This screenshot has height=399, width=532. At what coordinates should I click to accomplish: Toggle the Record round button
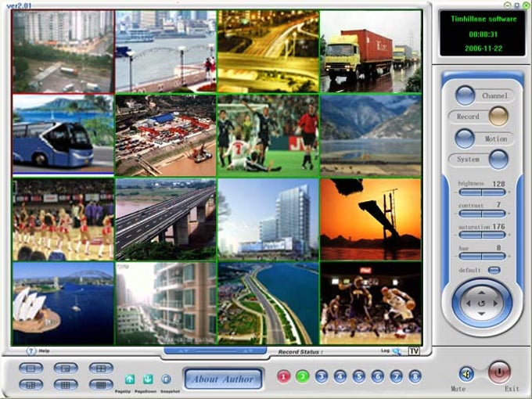pos(498,117)
